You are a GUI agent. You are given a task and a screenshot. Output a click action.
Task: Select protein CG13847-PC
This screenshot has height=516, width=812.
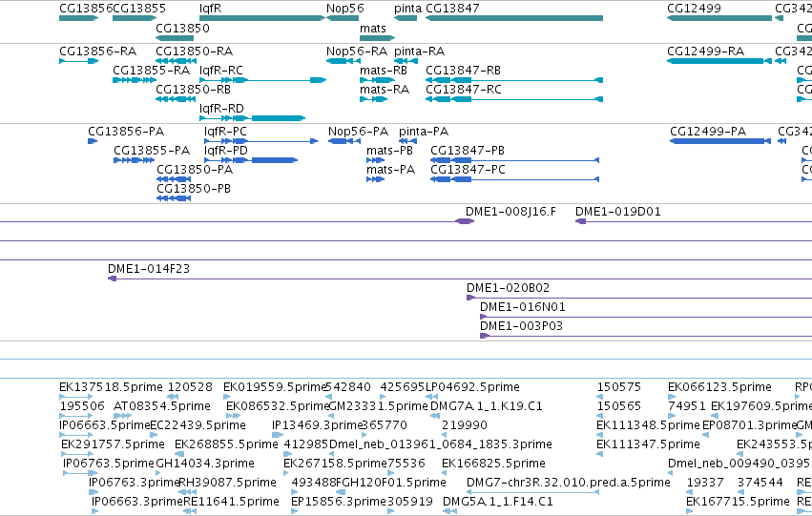pyautogui.click(x=514, y=179)
